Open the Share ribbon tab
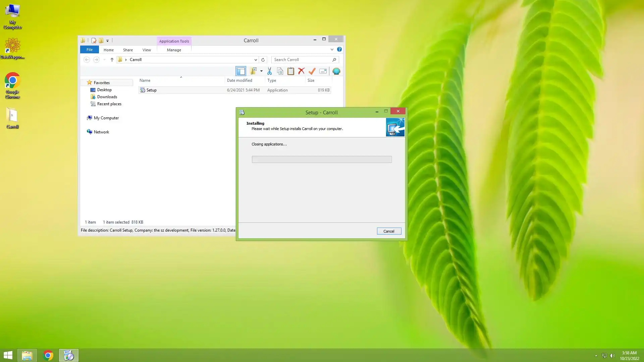The height and width of the screenshot is (362, 644). point(128,50)
